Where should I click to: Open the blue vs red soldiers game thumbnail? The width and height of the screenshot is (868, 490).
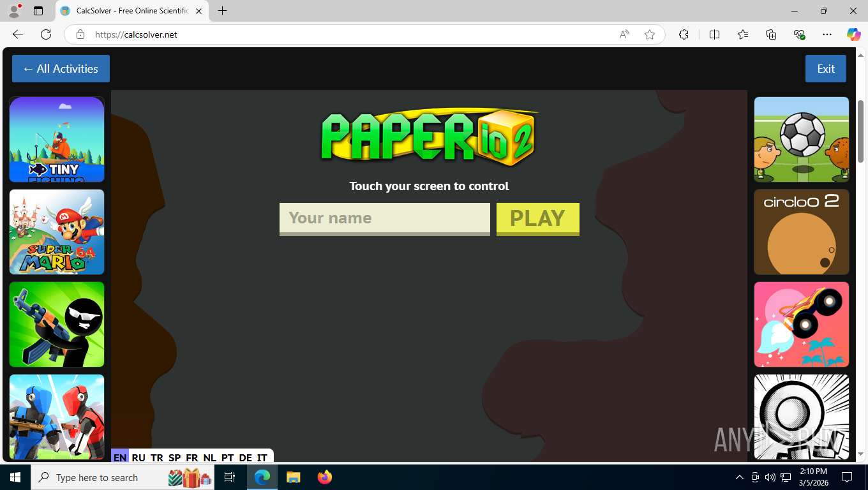tap(57, 417)
